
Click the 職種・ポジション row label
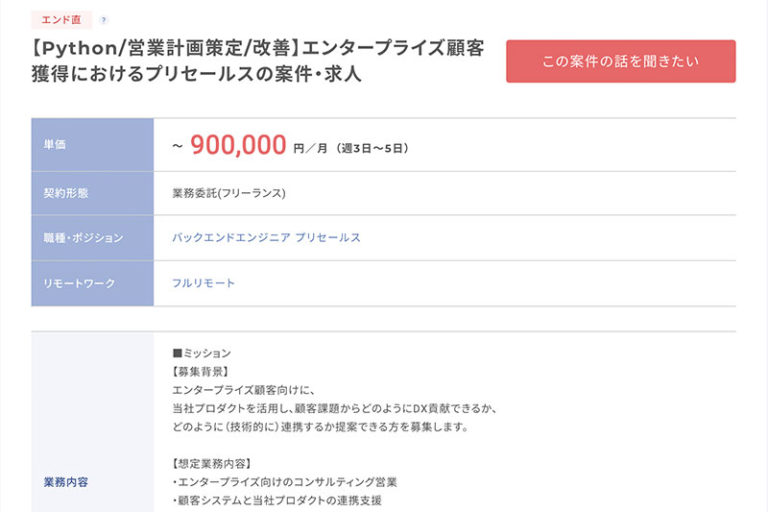[92, 238]
